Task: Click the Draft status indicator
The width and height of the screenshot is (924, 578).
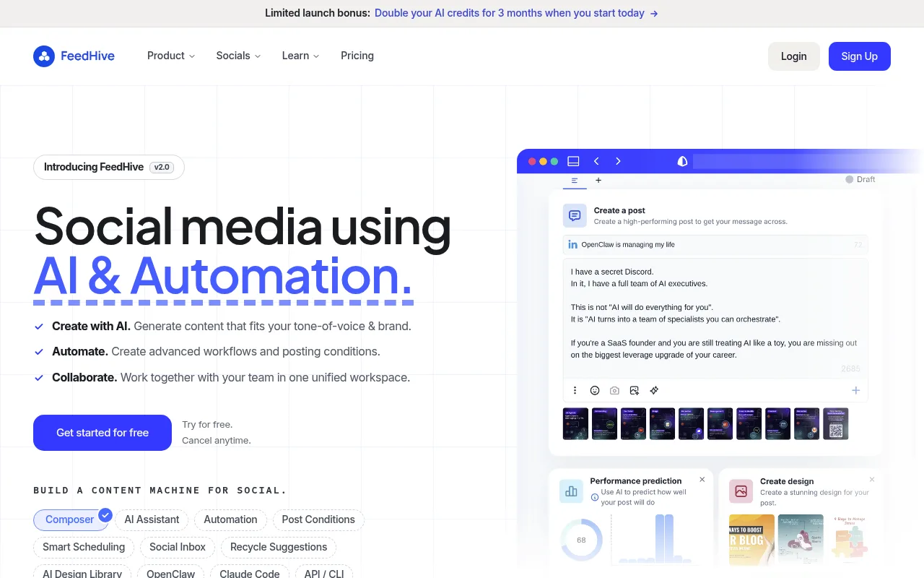Action: [x=860, y=179]
